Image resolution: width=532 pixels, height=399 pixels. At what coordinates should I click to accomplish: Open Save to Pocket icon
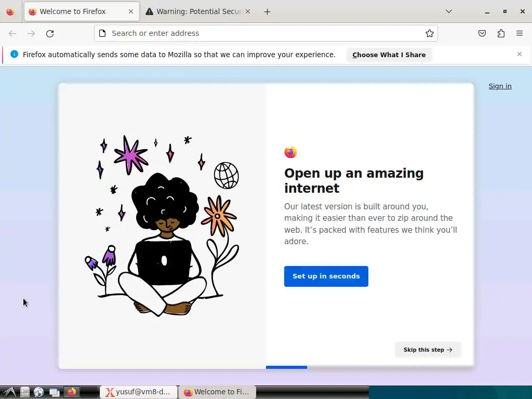coord(482,33)
